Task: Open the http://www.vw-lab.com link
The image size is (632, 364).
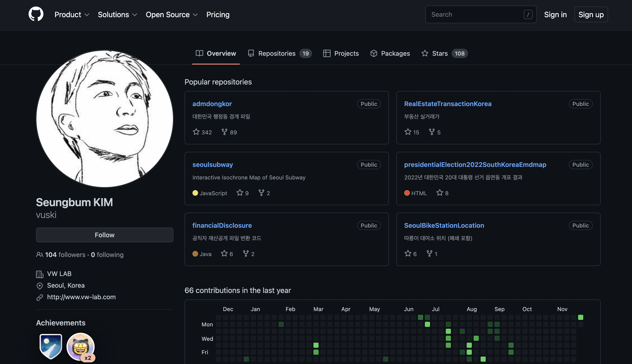Action: pyautogui.click(x=81, y=297)
